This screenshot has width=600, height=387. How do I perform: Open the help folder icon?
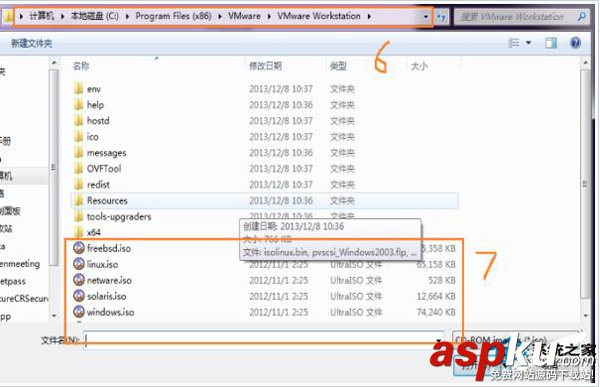pos(78,105)
